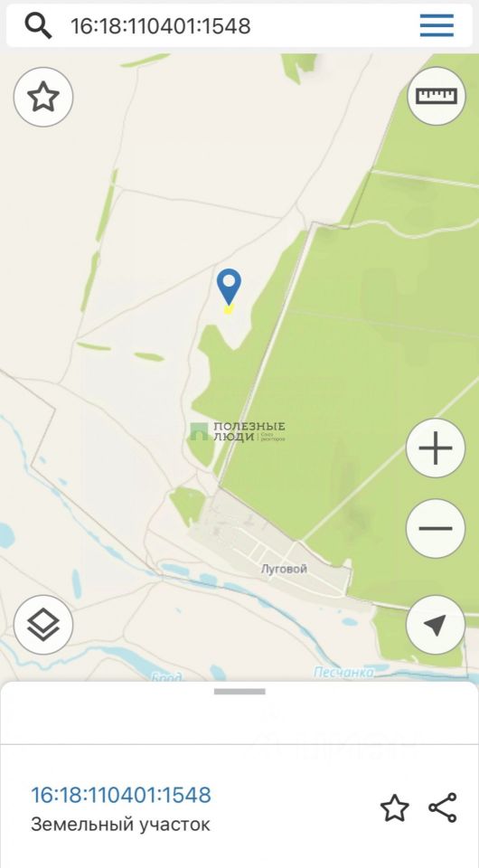This screenshot has width=479, height=868.
Task: Tap the search magnifier icon
Action: [x=39, y=25]
